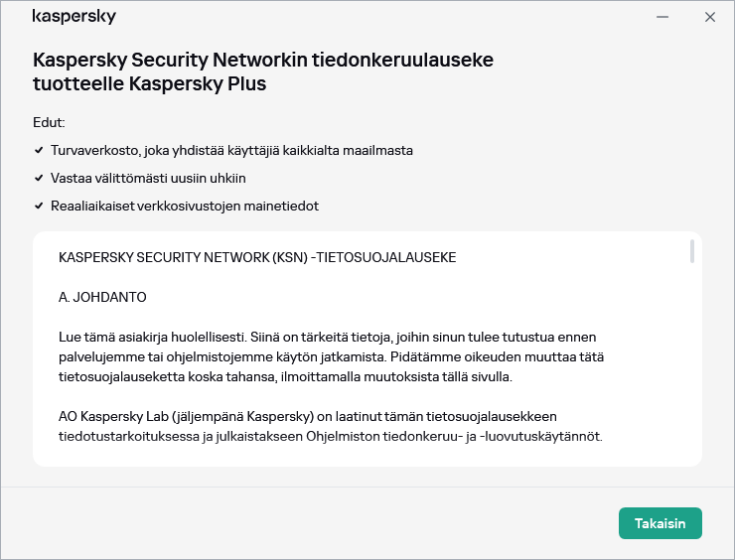Click the 'A. JOHDANTO' section heading
This screenshot has height=560, width=735.
[103, 297]
